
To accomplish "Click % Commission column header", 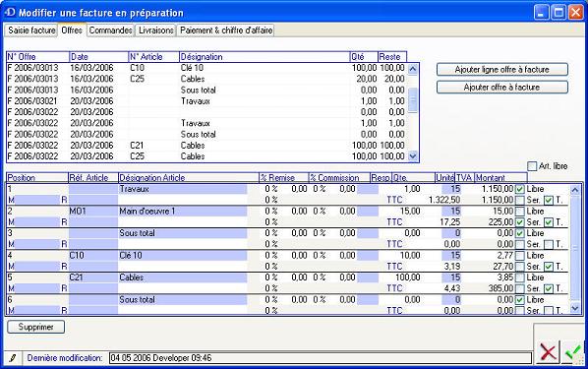I will 339,177.
